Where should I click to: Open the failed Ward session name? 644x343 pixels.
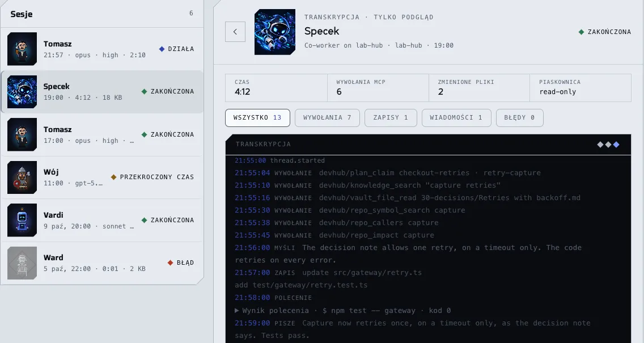53,258
